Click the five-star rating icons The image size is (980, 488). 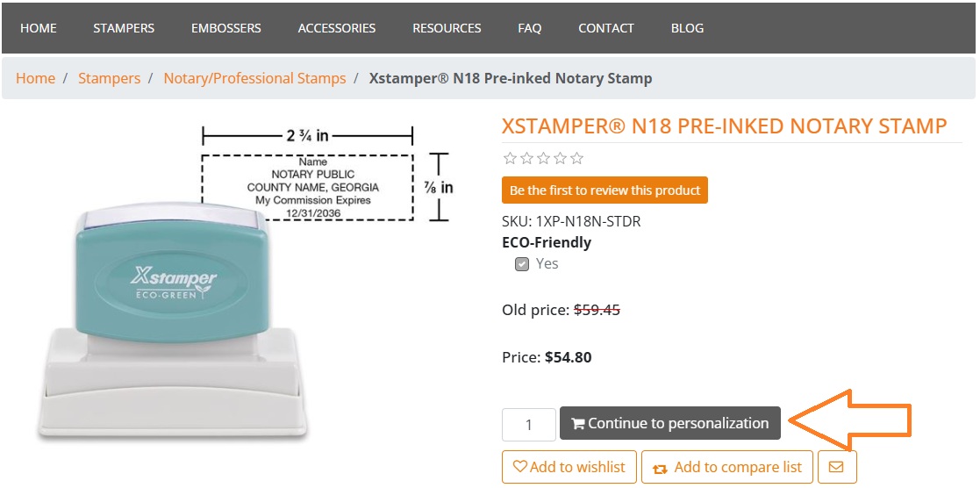coord(542,159)
